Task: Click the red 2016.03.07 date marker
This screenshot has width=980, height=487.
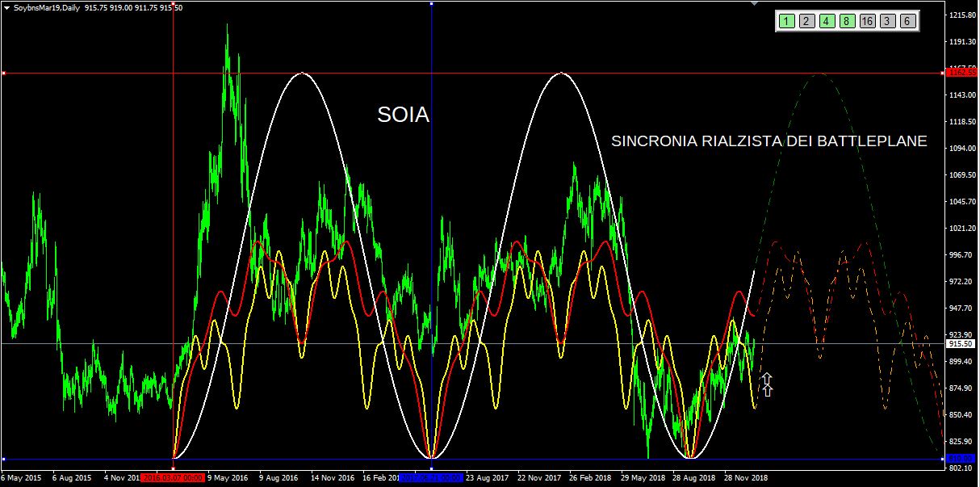Action: pos(174,477)
